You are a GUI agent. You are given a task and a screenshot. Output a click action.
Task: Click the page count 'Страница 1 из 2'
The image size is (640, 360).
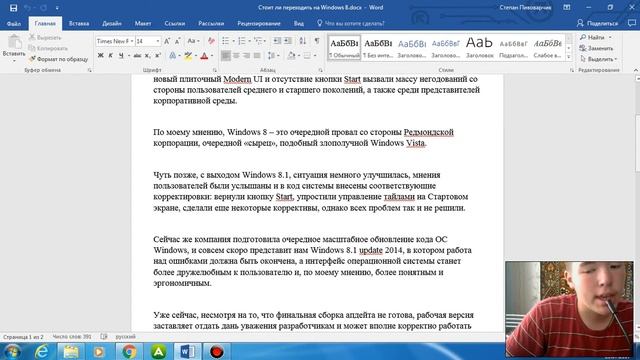click(x=23, y=337)
